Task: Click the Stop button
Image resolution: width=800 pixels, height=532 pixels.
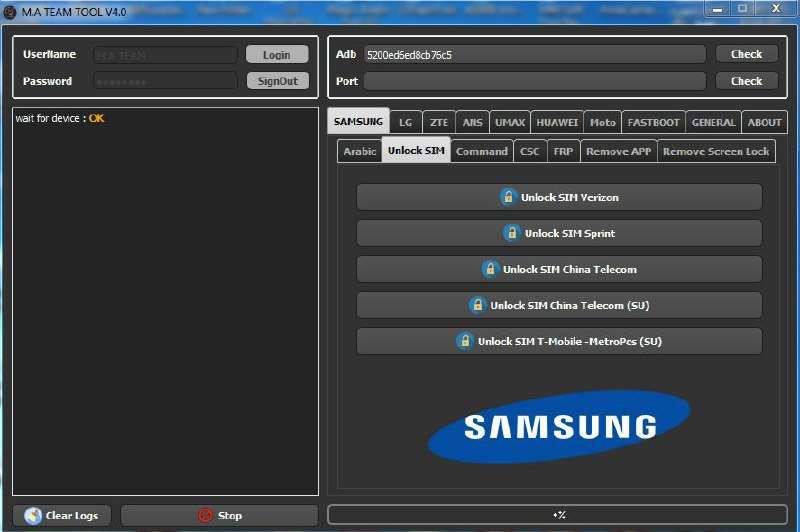Action: tap(219, 515)
